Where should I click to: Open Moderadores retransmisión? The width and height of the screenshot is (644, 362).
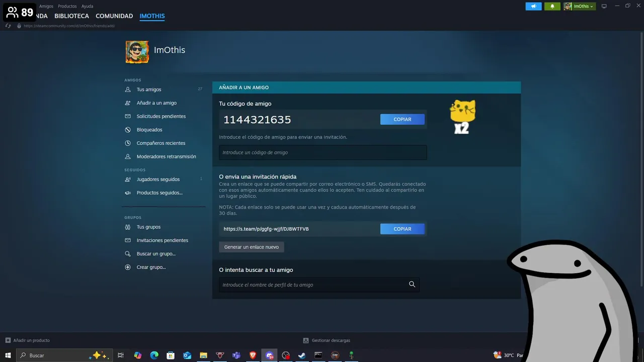(x=167, y=156)
